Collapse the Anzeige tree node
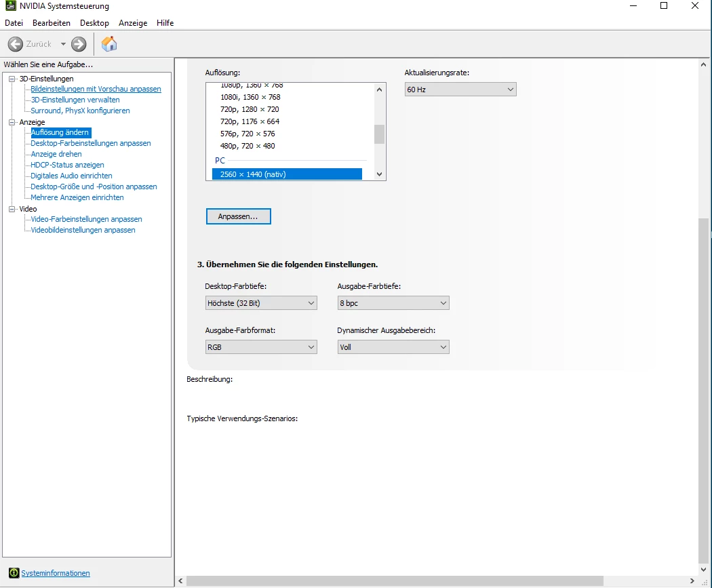Viewport: 712px width, 588px height. coord(12,122)
